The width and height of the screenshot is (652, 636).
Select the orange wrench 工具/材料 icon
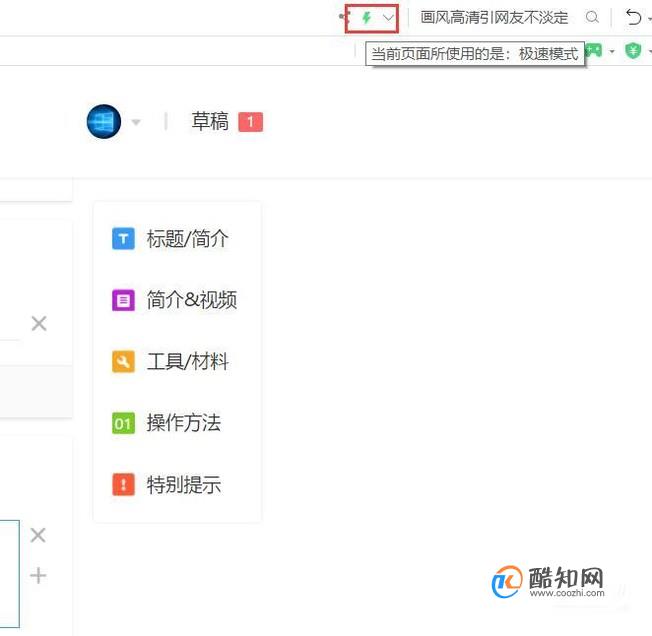[123, 361]
